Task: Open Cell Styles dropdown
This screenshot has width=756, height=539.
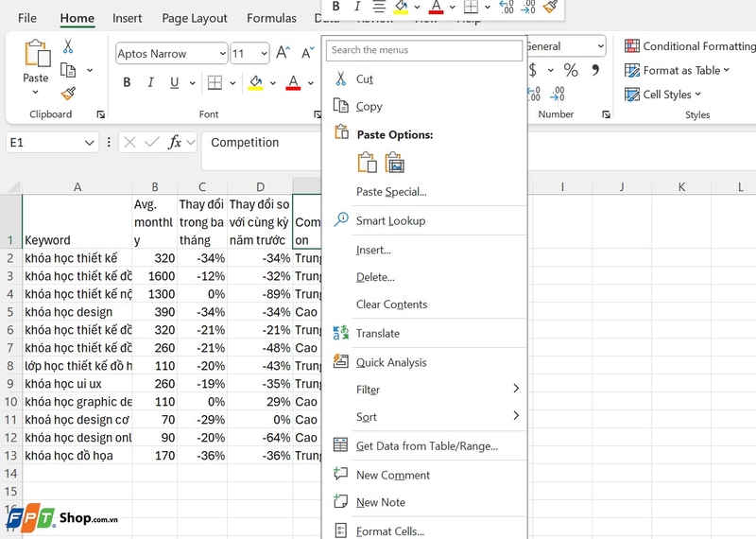Action: pos(663,95)
